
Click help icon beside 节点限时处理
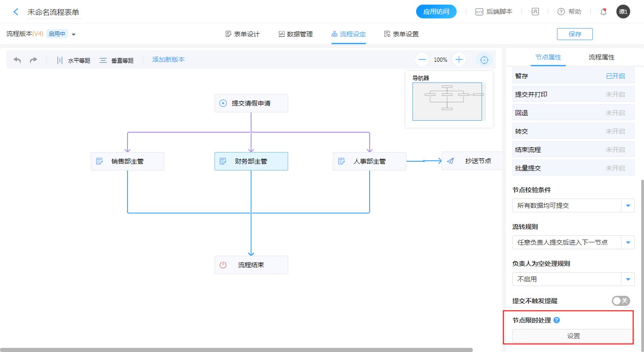[557, 320]
